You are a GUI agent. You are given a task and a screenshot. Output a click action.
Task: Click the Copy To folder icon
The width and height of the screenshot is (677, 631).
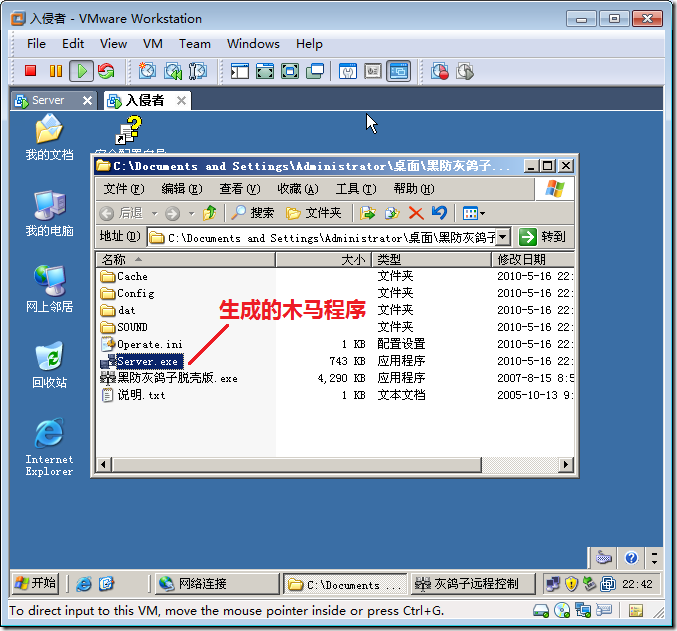[x=392, y=212]
